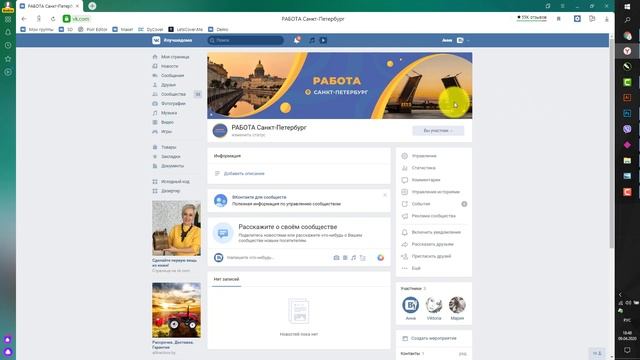640x360 pixels.
Task: Open the Анна profile menu in header
Action: [456, 40]
